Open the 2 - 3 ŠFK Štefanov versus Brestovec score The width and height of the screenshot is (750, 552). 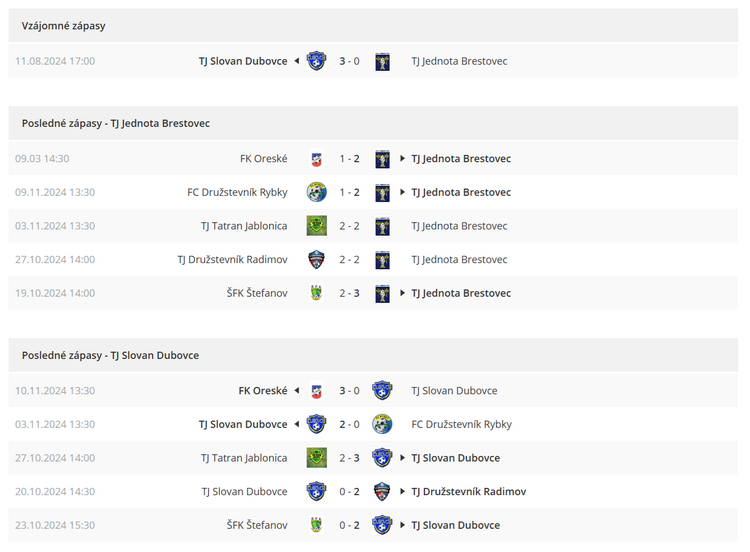tap(349, 293)
